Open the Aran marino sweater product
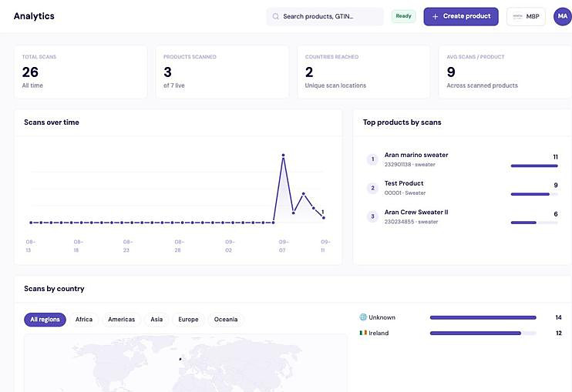This screenshot has height=392, width=572. pos(416,155)
